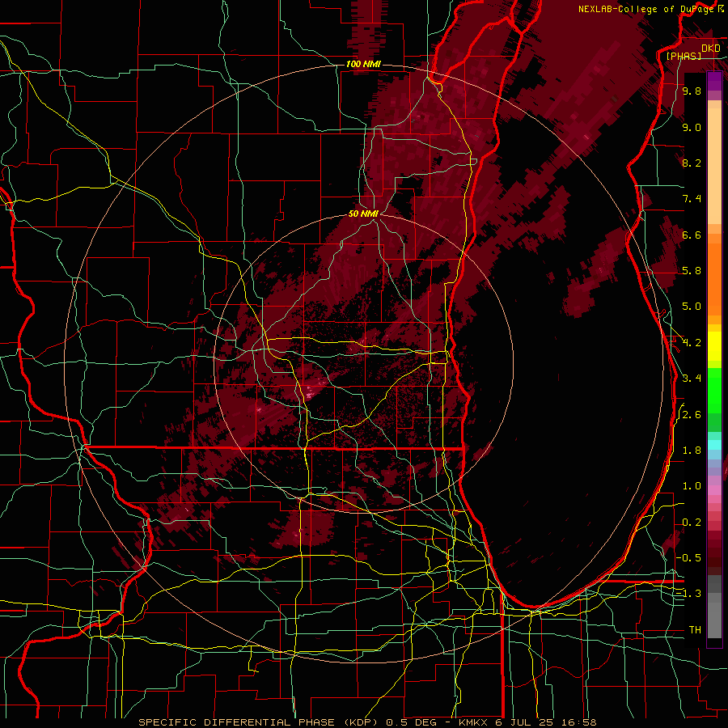
Task: Click the 9.0 value on the color scale
Action: tap(692, 127)
